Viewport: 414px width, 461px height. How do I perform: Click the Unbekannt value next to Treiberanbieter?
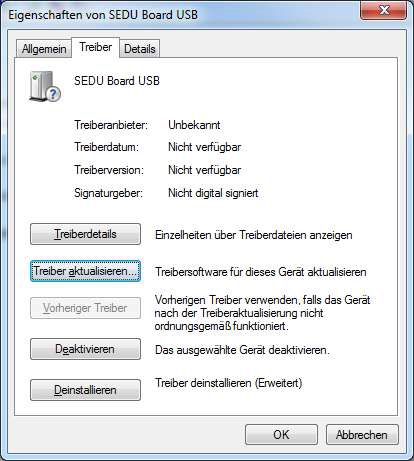194,125
